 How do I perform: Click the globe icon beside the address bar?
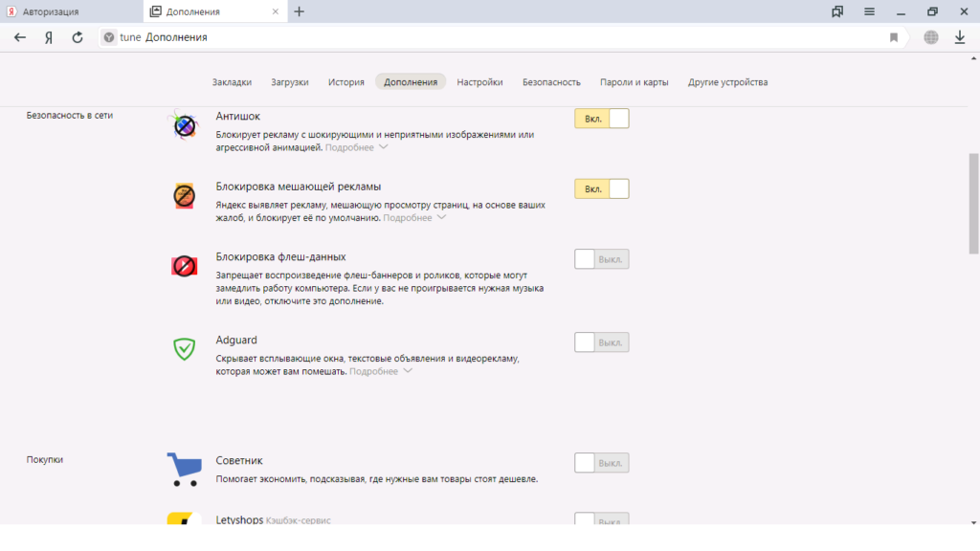coord(931,37)
